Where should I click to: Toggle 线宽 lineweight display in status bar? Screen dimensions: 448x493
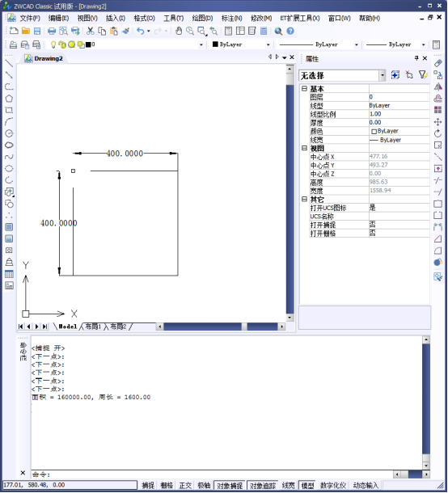288,485
